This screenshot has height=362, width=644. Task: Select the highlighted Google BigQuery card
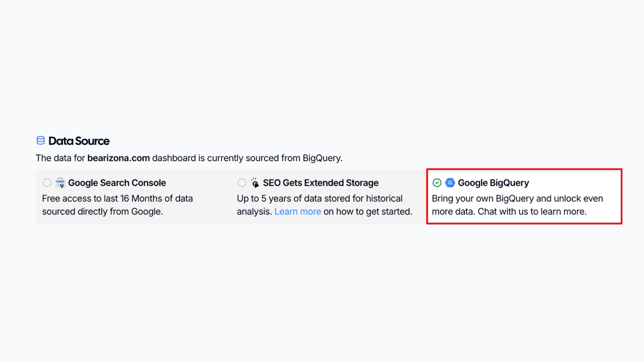[523, 196]
